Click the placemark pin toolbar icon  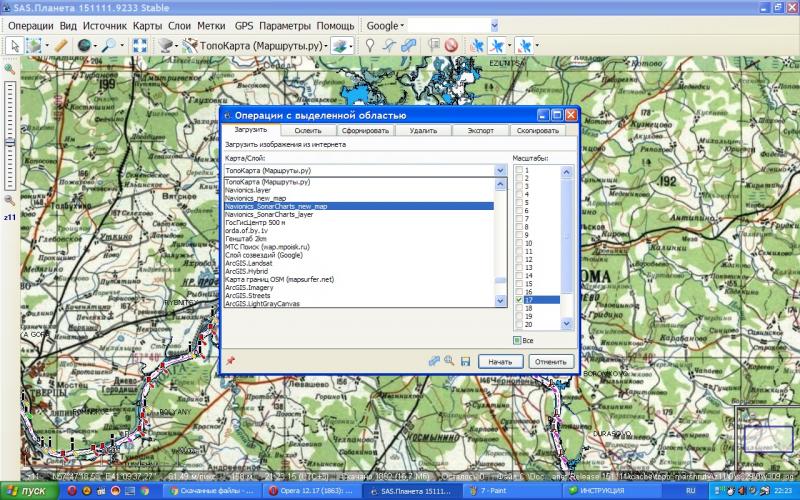(x=369, y=45)
